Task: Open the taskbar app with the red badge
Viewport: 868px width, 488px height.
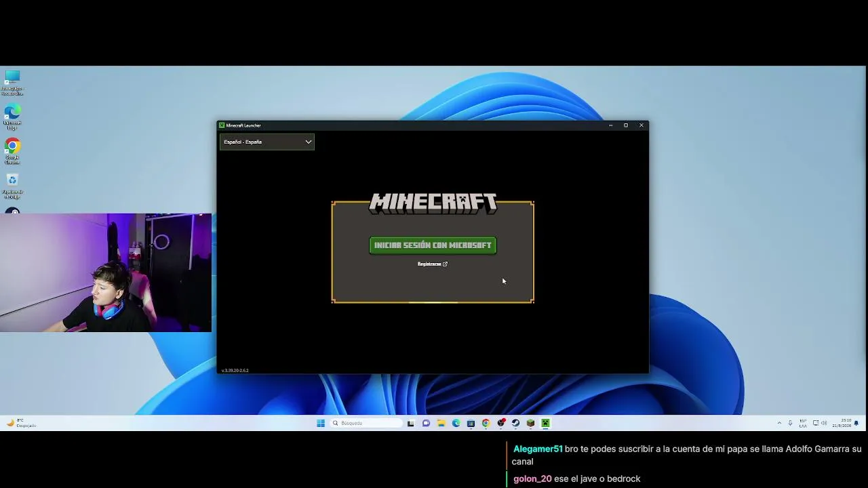Action: 501,423
